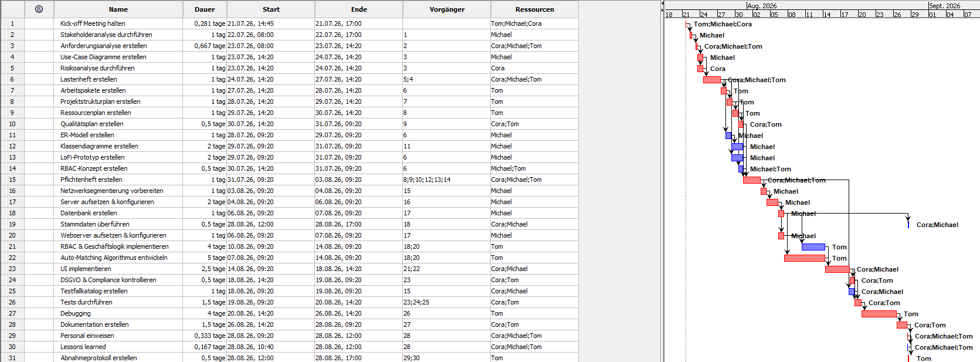Select the task name 'Debugging'
The height and width of the screenshot is (362, 980).
76,313
